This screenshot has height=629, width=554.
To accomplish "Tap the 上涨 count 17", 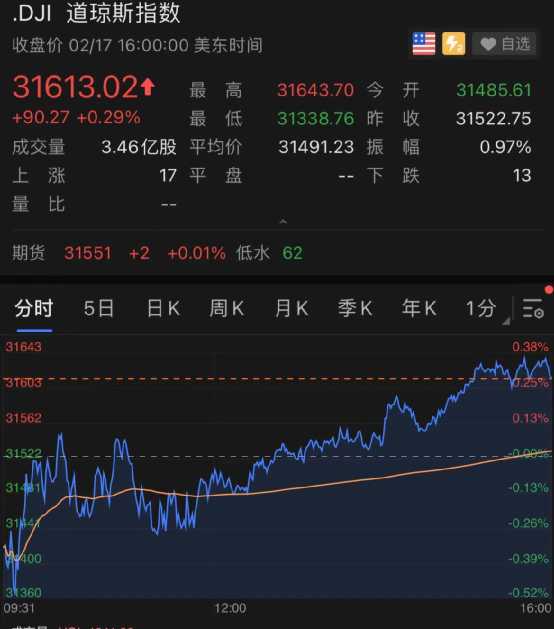I will tap(168, 175).
